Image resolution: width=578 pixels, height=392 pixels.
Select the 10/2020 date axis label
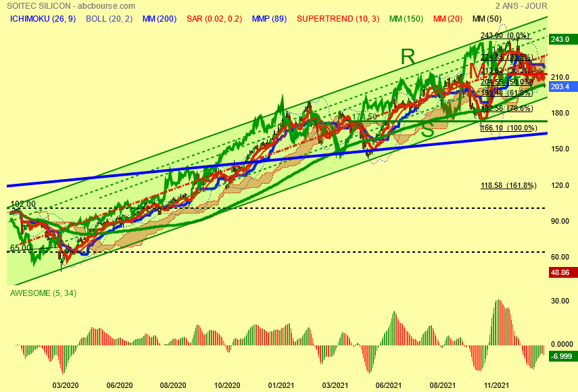tap(227, 385)
